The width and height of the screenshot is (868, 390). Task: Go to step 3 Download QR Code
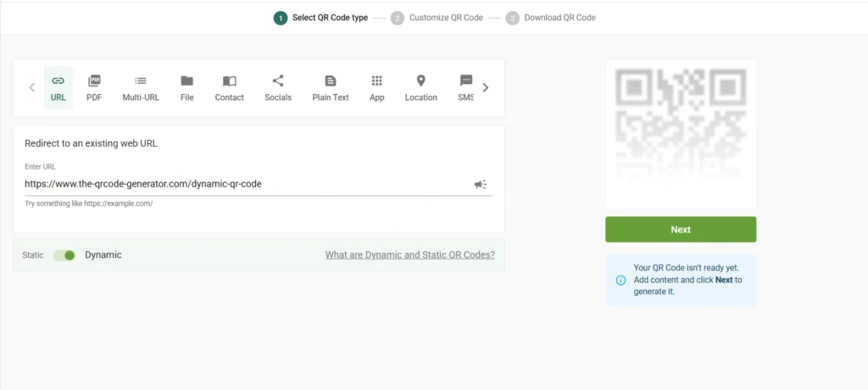(x=551, y=18)
